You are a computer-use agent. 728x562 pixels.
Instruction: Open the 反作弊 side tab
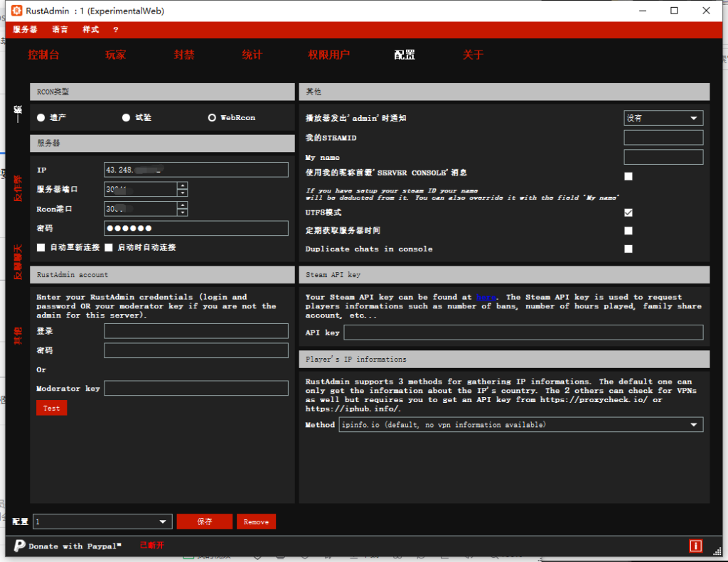(x=18, y=188)
